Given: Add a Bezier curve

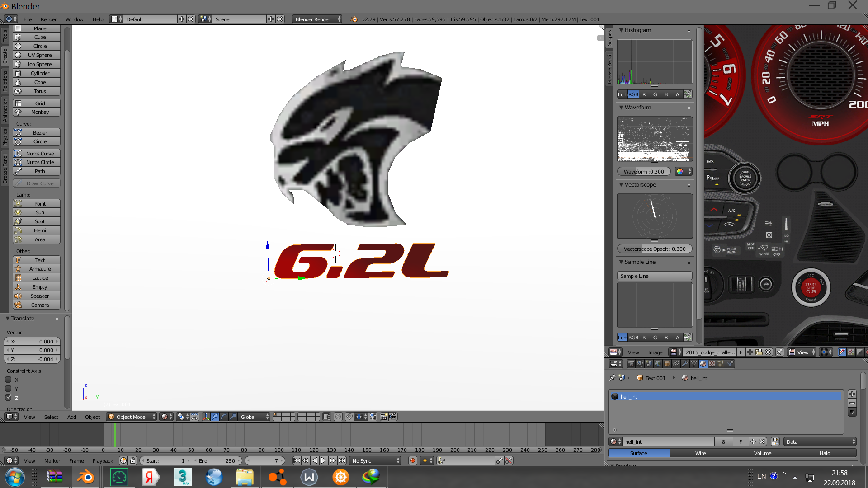Looking at the screenshot, I should pyautogui.click(x=37, y=133).
